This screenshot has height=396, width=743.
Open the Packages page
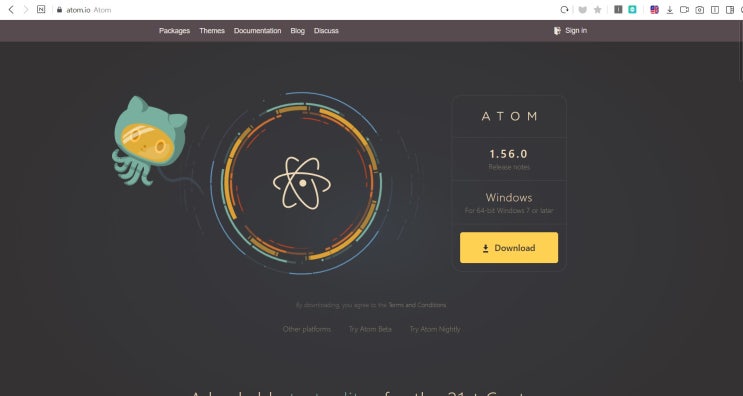point(174,30)
